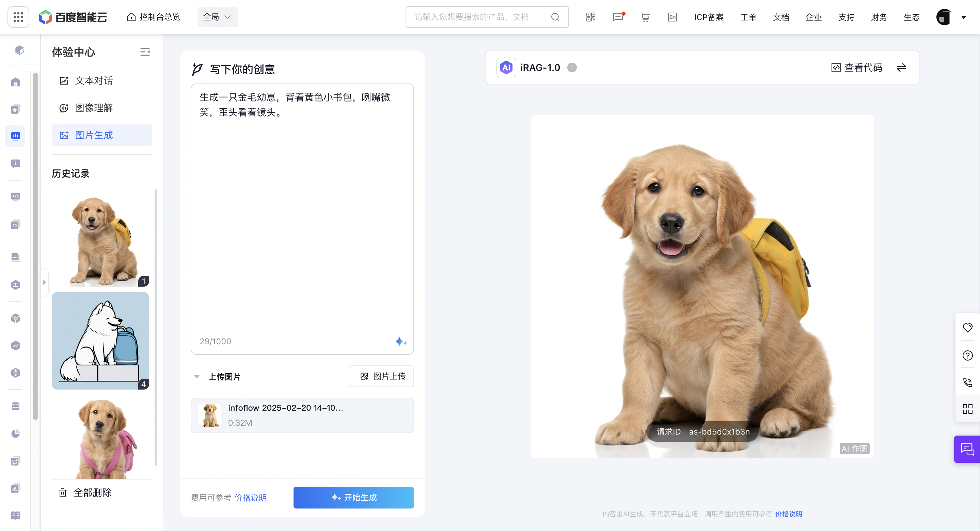Viewport: 980px width, 531px height.
Task: Click the creative prompt text area
Action: click(302, 219)
